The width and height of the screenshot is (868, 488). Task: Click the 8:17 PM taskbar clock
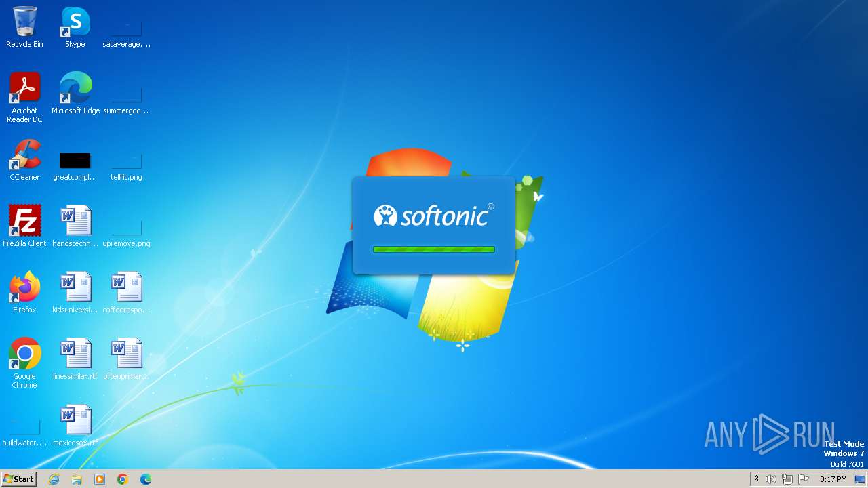(833, 479)
